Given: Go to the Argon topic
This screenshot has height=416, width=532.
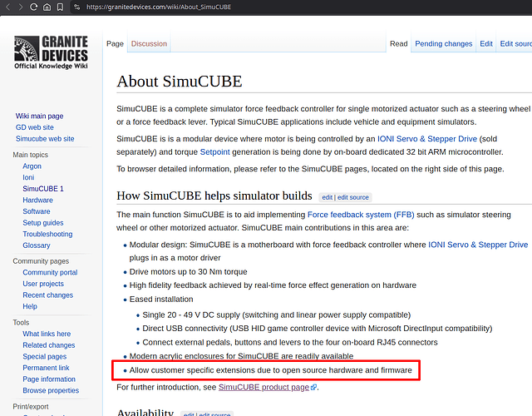Looking at the screenshot, I should click(32, 166).
